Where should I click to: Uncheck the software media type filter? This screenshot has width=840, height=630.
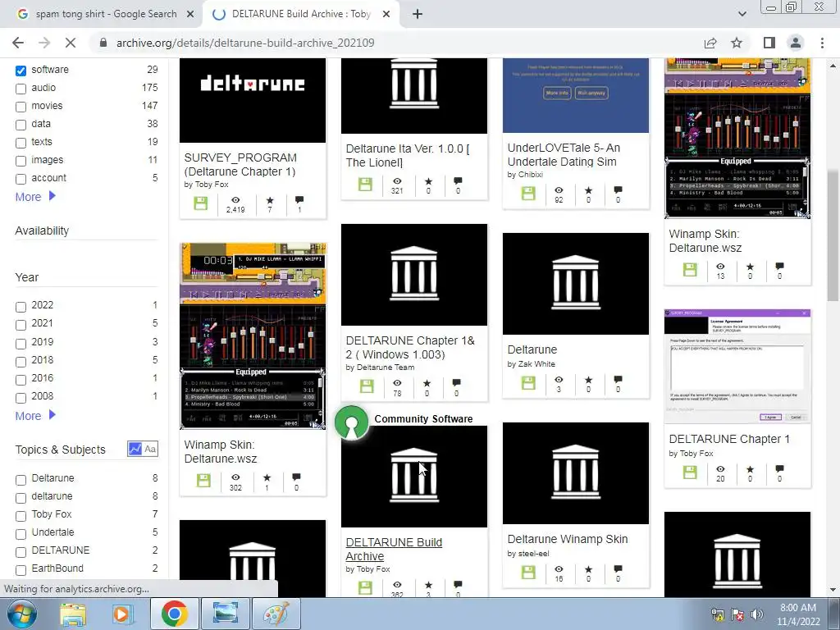(21, 71)
